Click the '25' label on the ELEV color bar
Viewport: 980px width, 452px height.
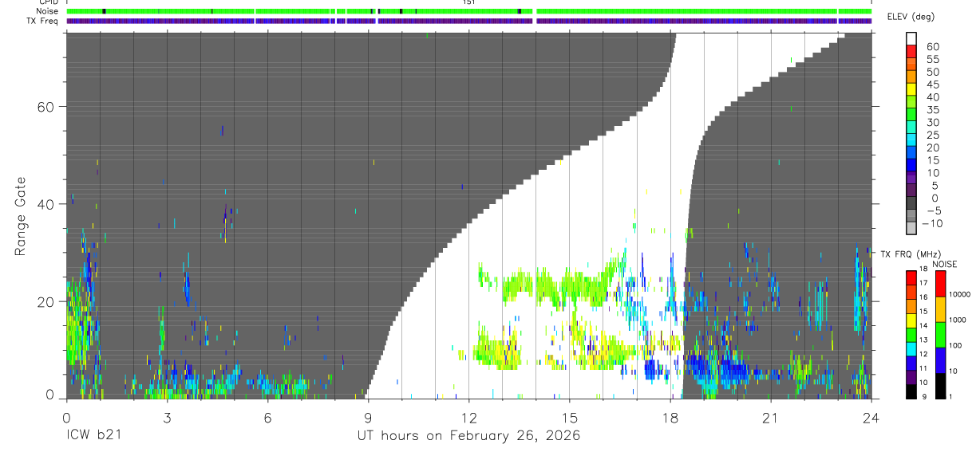(x=932, y=135)
